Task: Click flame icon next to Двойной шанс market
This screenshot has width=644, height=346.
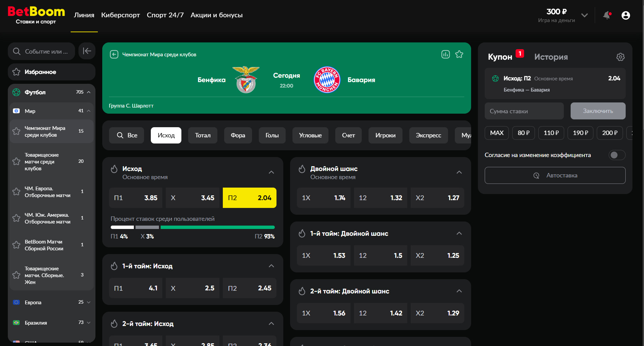Action: coord(302,169)
